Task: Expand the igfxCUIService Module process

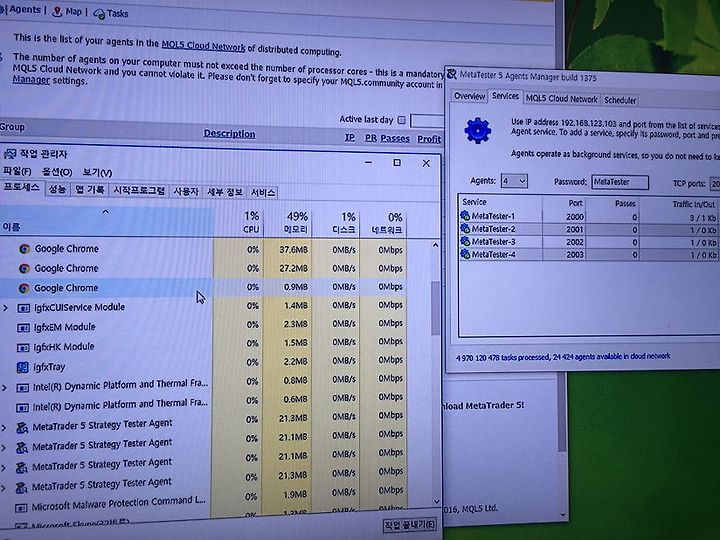Action: tap(5, 308)
